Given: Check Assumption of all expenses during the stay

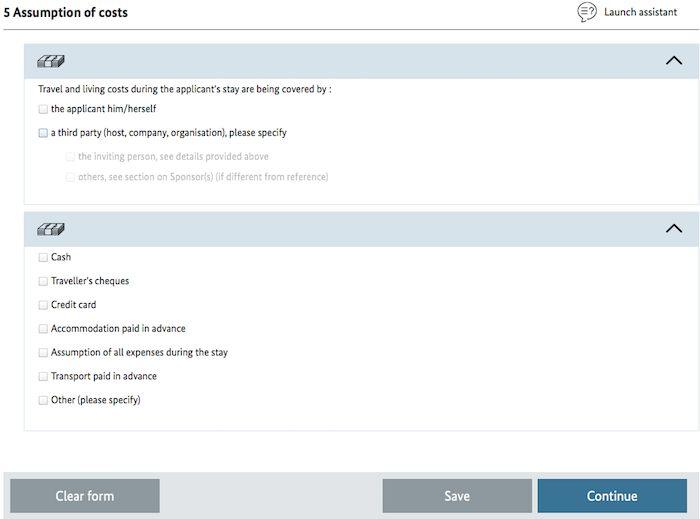Looking at the screenshot, I should 43,353.
